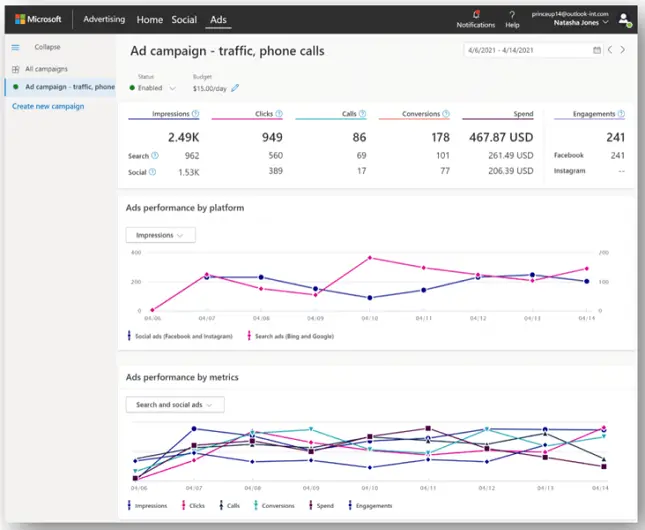Click the user profile avatar icon
This screenshot has height=530, width=645.
coord(624,19)
